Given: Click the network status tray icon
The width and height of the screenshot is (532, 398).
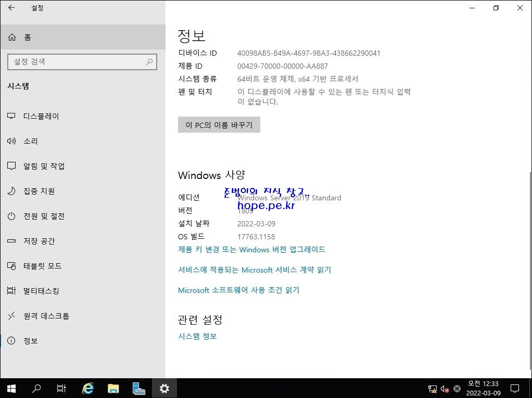Looking at the screenshot, I should pyautogui.click(x=432, y=389).
